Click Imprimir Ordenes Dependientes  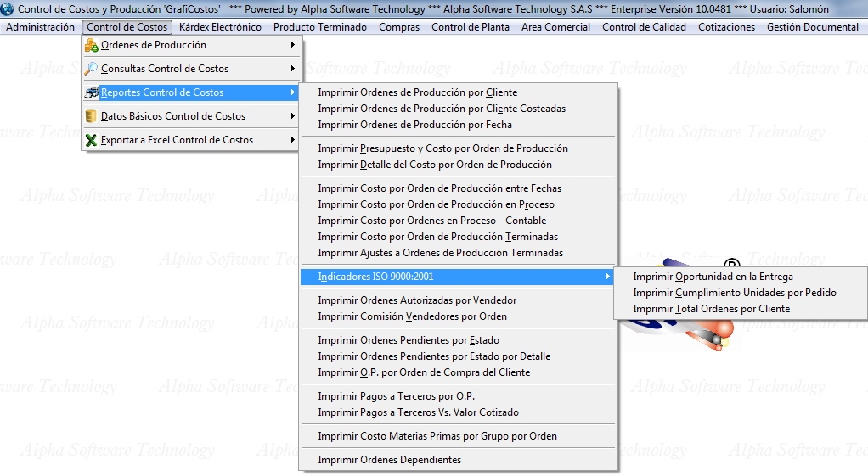click(389, 460)
